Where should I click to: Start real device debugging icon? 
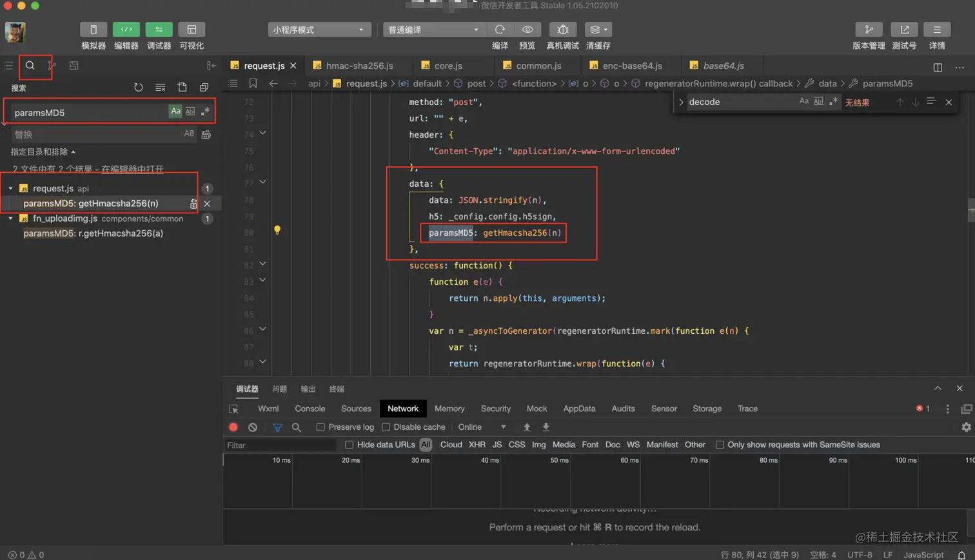(x=562, y=30)
